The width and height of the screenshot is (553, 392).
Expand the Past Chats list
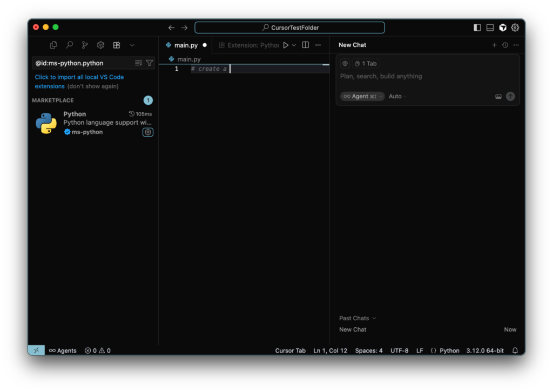tap(358, 319)
